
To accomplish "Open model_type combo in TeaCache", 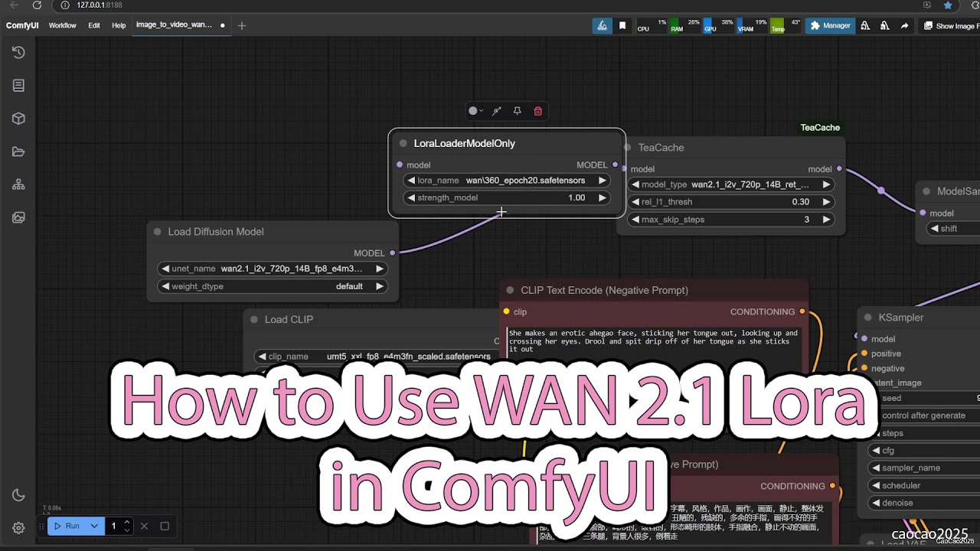I will pos(731,184).
